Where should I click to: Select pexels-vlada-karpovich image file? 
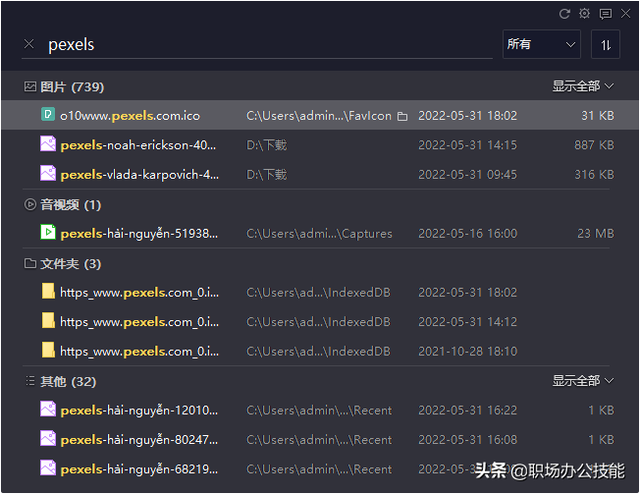(x=320, y=174)
